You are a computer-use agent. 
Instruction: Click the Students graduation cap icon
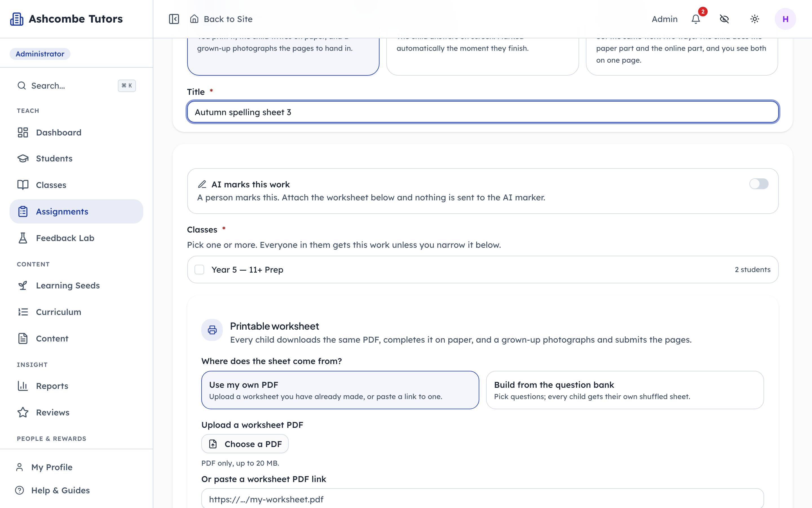coord(23,158)
